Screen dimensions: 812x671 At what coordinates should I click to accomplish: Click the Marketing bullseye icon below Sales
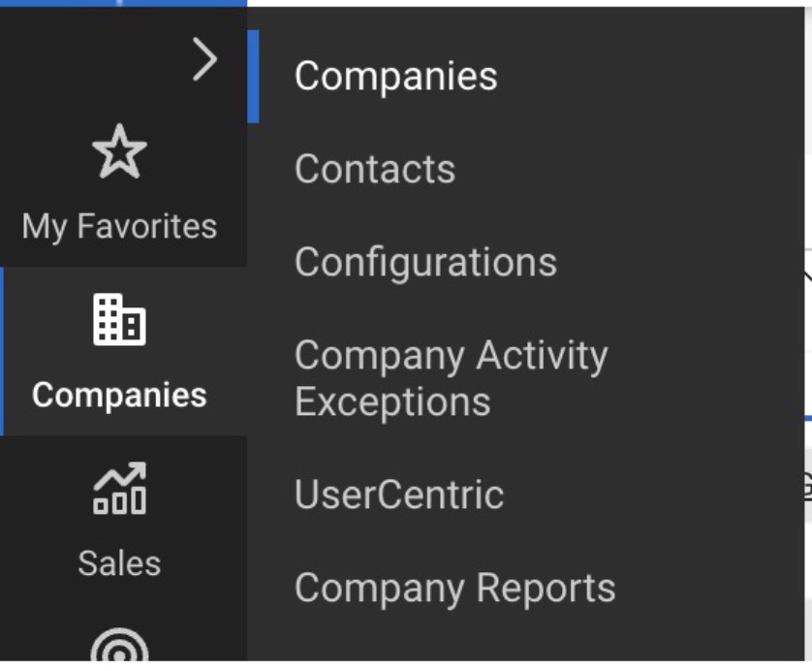[x=118, y=650]
